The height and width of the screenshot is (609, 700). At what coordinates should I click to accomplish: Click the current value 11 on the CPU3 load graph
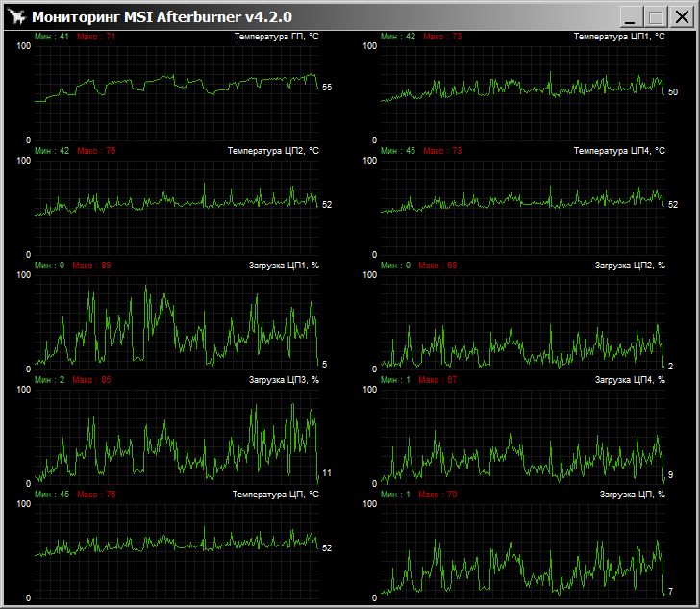click(x=327, y=473)
